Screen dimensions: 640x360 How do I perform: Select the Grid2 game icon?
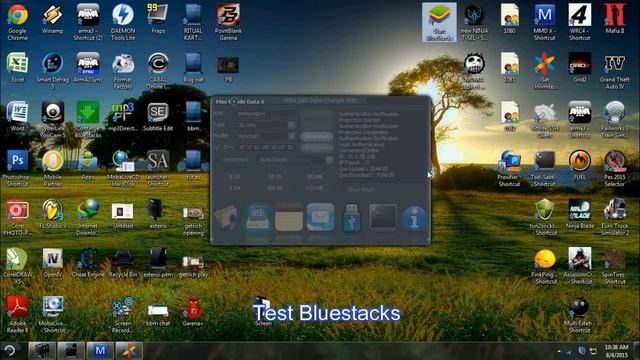[580, 68]
